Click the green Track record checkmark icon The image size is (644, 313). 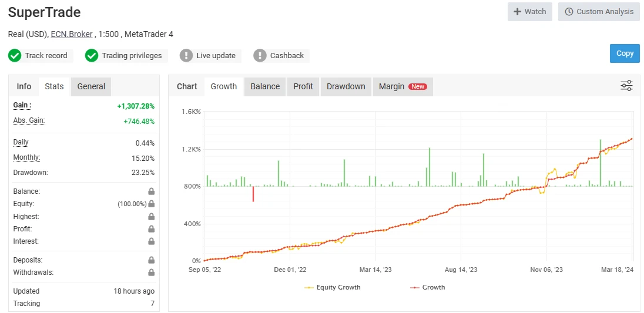(x=15, y=56)
